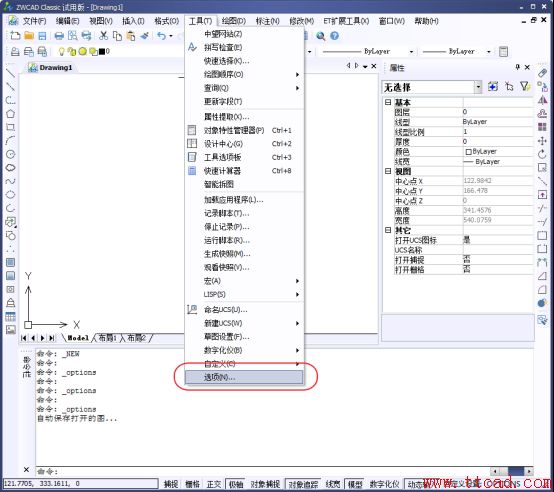Open the Edit menu
The image size is (554, 492).
tap(67, 21)
